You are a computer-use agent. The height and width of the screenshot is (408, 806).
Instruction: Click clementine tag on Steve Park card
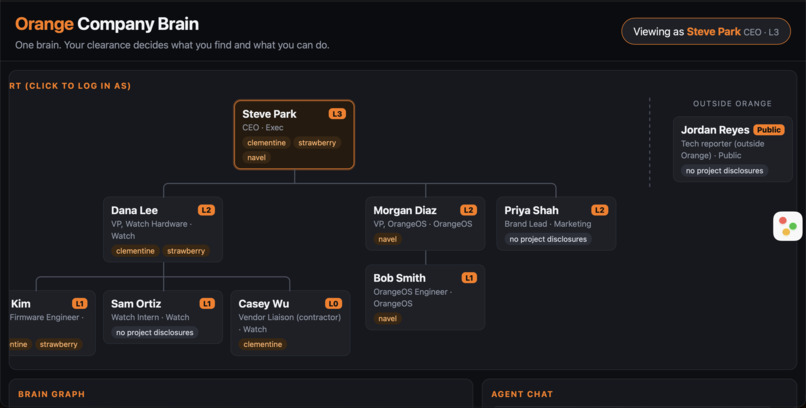(x=266, y=143)
